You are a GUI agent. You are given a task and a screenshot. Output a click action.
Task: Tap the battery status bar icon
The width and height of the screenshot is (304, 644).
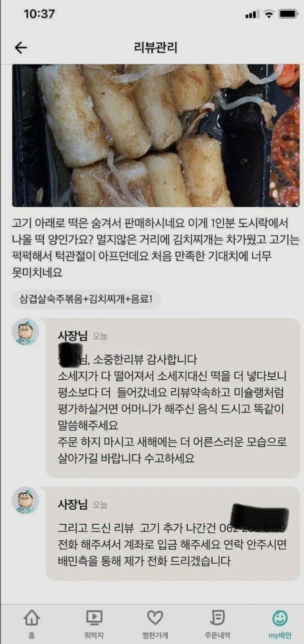point(288,14)
